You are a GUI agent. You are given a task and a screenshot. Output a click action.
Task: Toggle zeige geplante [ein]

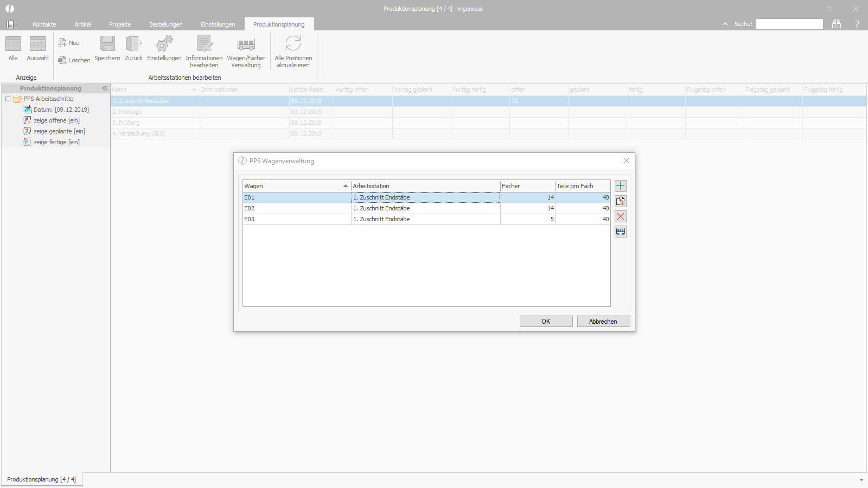(54, 131)
